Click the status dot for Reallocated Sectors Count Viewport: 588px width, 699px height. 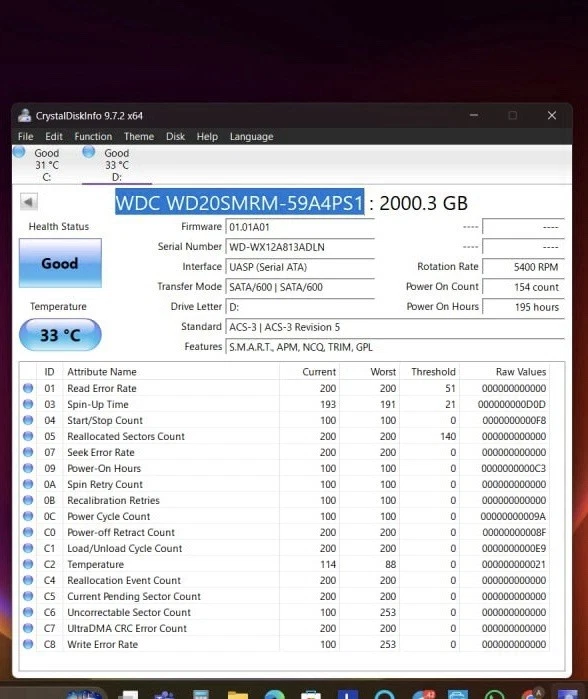point(28,436)
